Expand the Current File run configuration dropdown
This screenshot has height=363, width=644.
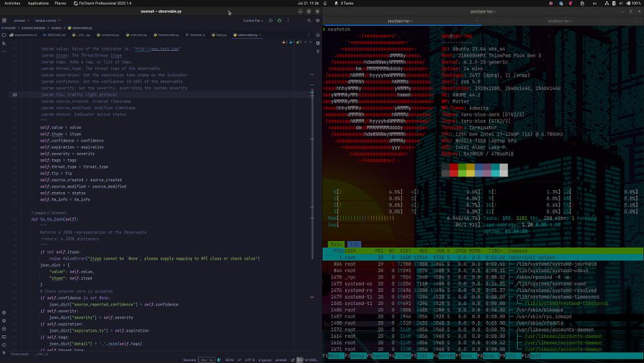point(253,21)
